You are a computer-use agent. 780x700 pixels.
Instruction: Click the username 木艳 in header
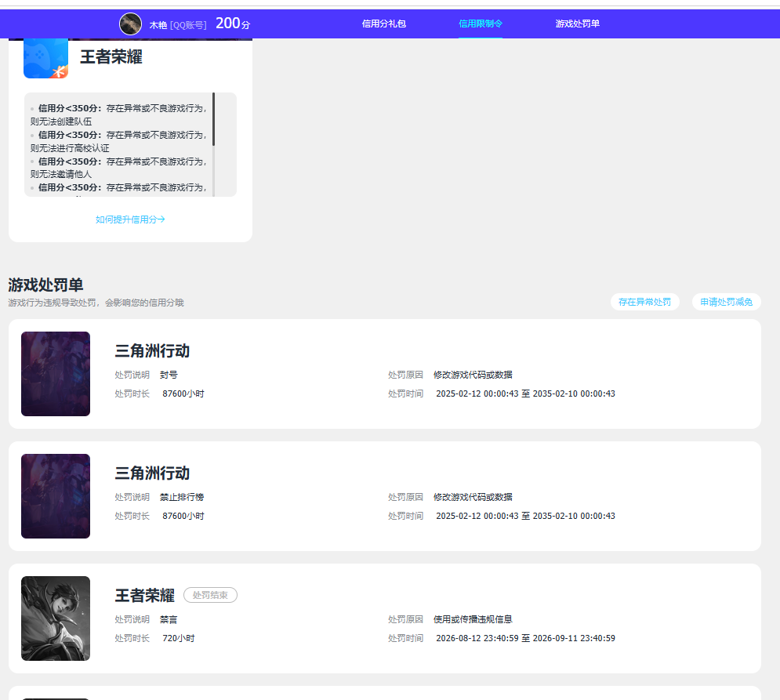click(x=158, y=25)
